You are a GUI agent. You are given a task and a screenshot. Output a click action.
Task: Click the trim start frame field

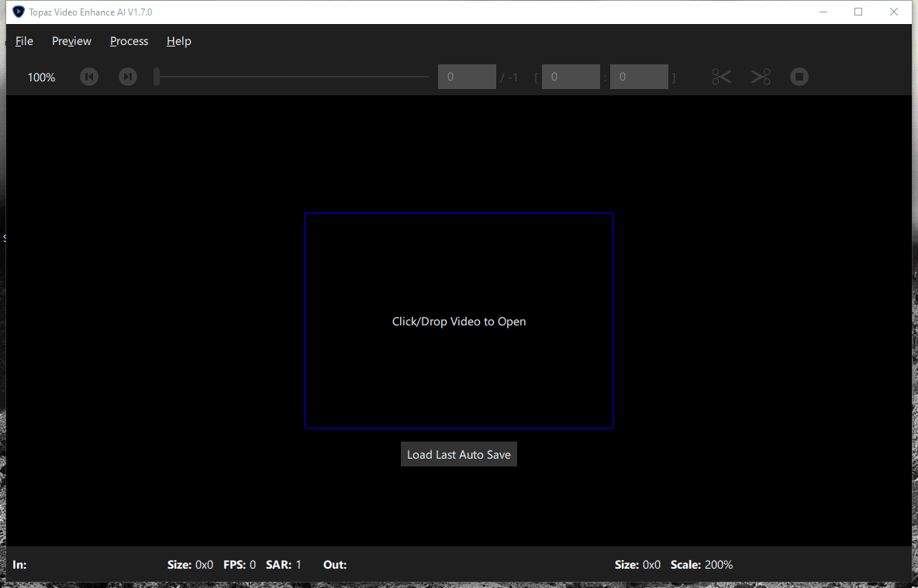pos(571,77)
